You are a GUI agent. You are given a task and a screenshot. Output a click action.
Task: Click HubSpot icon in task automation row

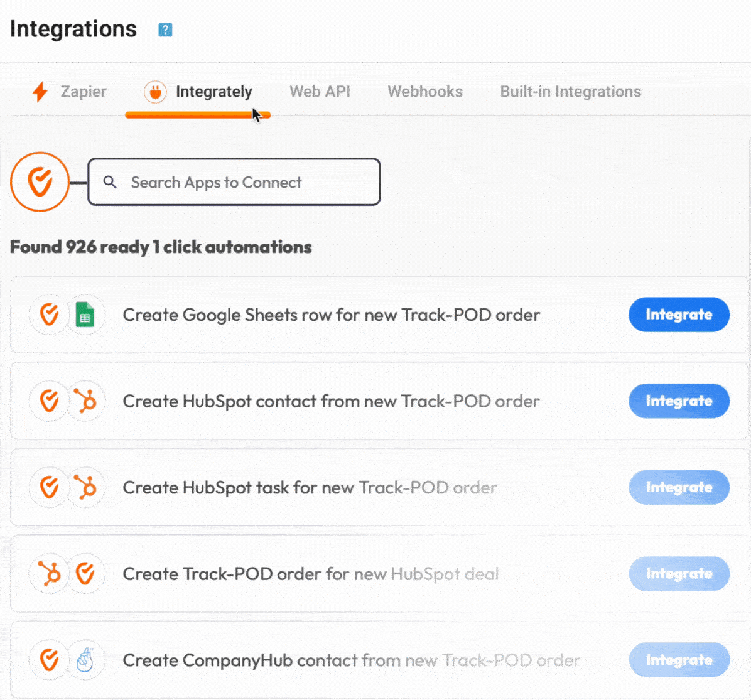coord(85,487)
